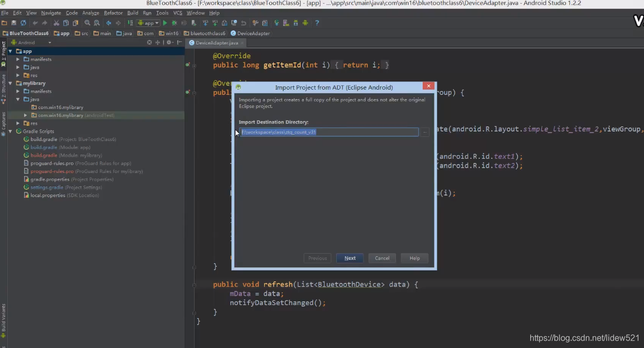This screenshot has height=348, width=644.
Task: Expand manifests folder under app
Action: pos(18,59)
